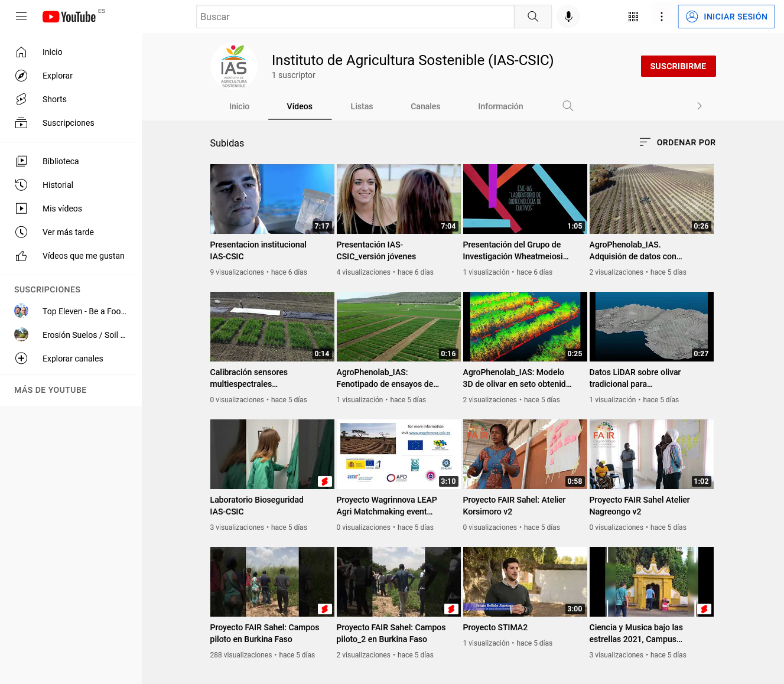Click the Buscar search field
The image size is (784, 684).
pyautogui.click(x=355, y=17)
